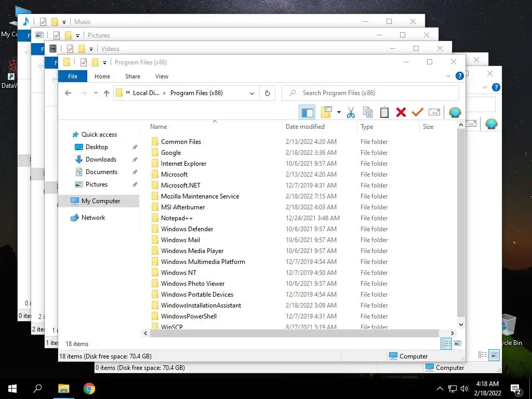Click Properties icon in Music window title bar

pyautogui.click(x=43, y=22)
